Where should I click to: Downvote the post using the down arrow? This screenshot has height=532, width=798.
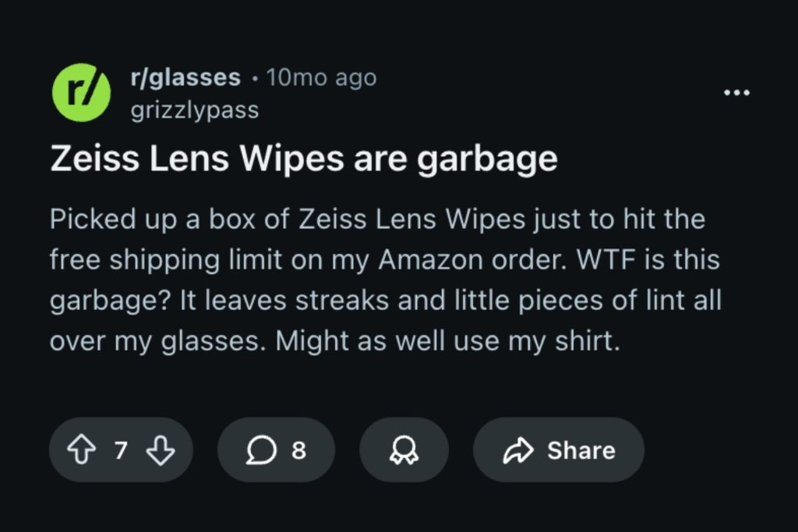[x=161, y=449]
